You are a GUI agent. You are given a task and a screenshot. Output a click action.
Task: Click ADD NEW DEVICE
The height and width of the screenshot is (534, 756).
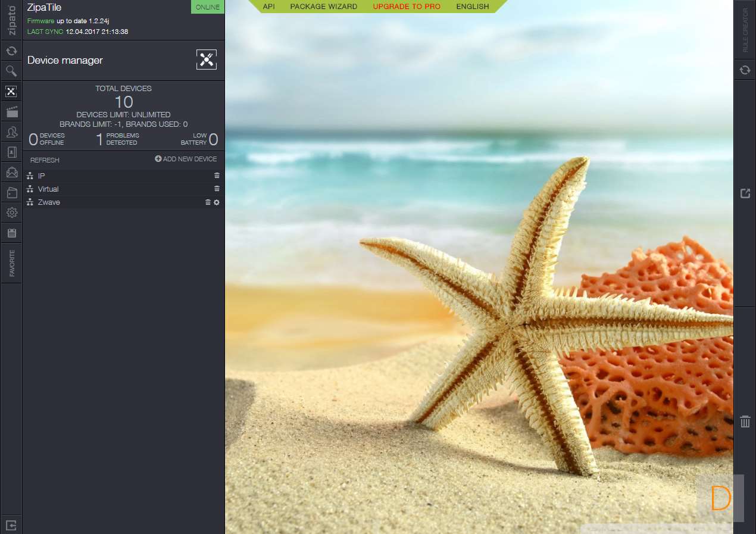coord(186,159)
